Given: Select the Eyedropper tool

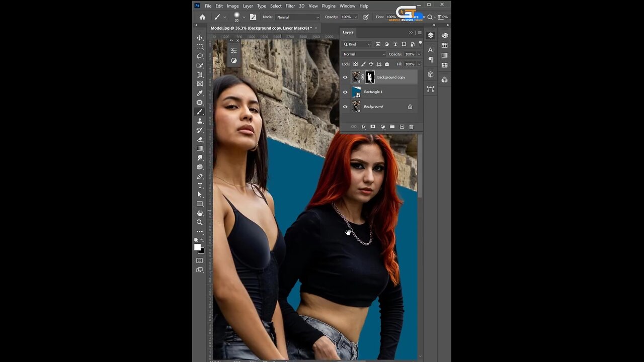Looking at the screenshot, I should click(200, 93).
